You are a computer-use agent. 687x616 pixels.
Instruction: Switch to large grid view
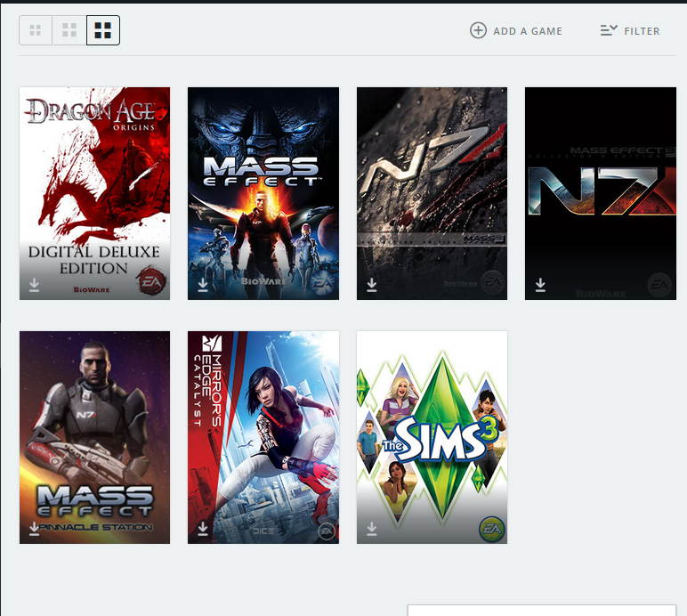[103, 30]
